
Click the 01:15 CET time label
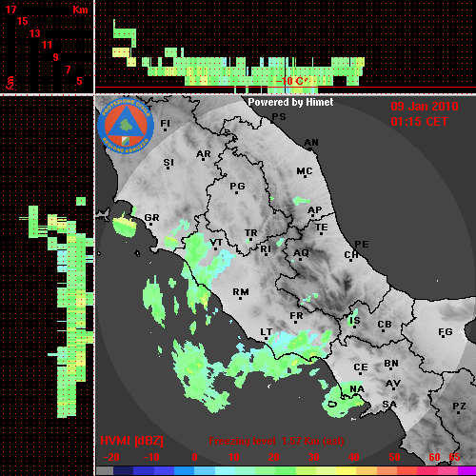[419, 122]
